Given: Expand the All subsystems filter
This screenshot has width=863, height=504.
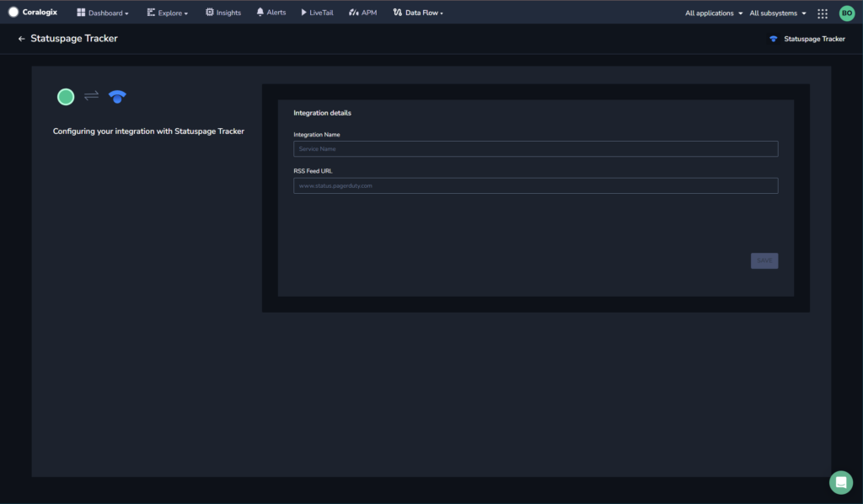Looking at the screenshot, I should tap(778, 13).
